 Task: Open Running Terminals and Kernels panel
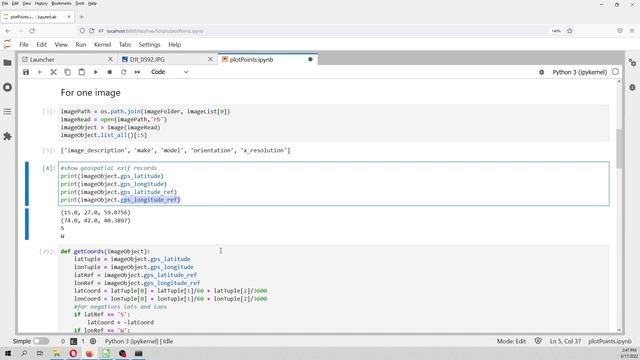(x=7, y=87)
